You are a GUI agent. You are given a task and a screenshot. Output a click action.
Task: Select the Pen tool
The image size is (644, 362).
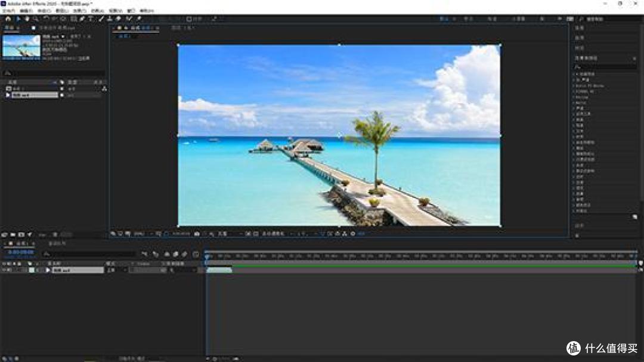pyautogui.click(x=82, y=18)
